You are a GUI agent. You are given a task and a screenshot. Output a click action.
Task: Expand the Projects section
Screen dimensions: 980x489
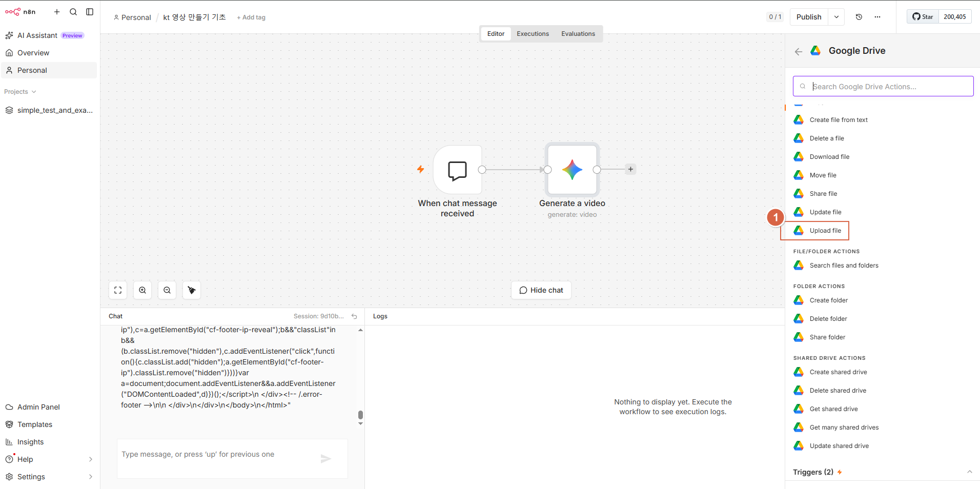coord(21,92)
